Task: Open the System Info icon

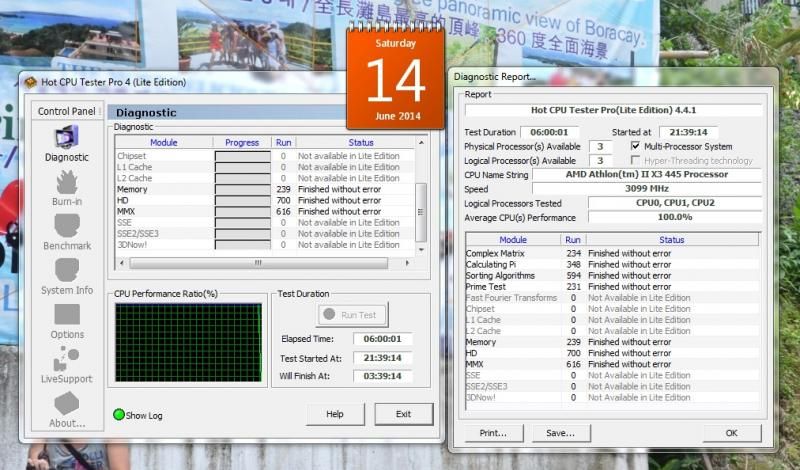Action: click(67, 270)
